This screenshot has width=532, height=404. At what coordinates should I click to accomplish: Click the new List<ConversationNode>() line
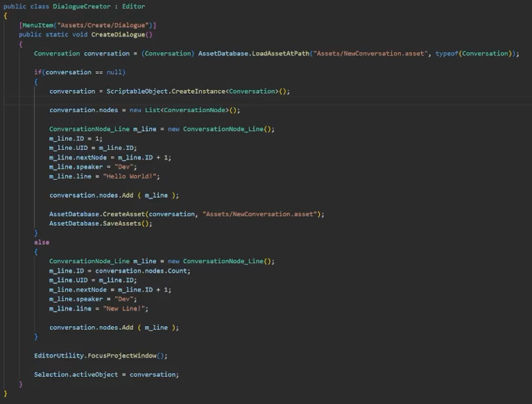point(144,110)
